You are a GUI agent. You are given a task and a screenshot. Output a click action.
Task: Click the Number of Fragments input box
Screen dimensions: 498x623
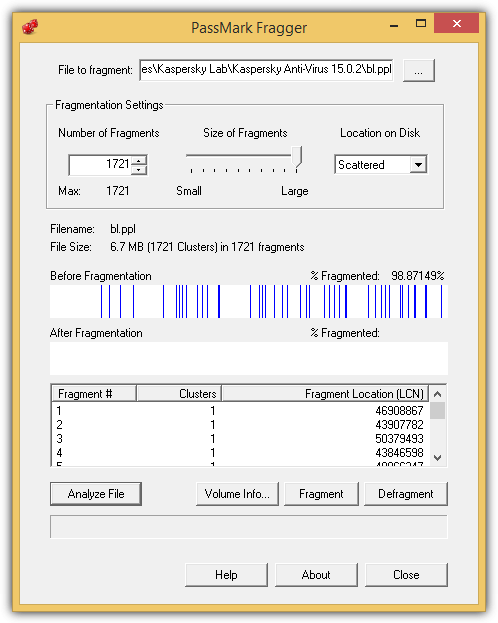coord(101,164)
